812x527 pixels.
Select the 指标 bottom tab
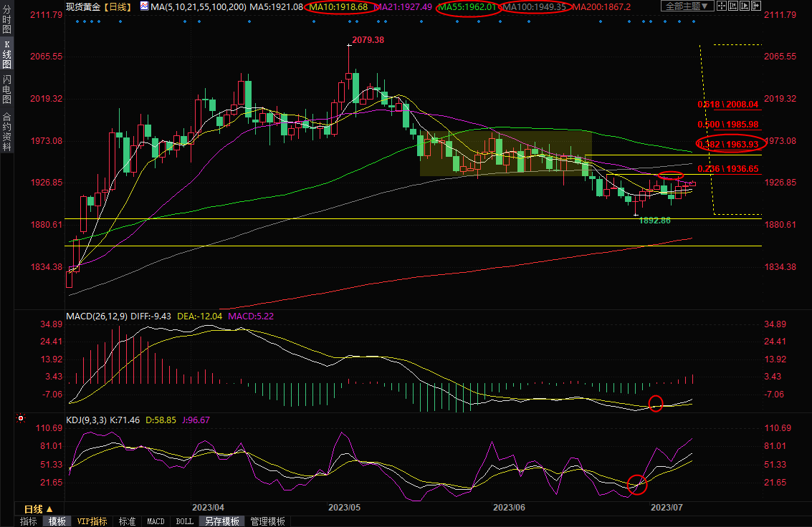(29, 521)
